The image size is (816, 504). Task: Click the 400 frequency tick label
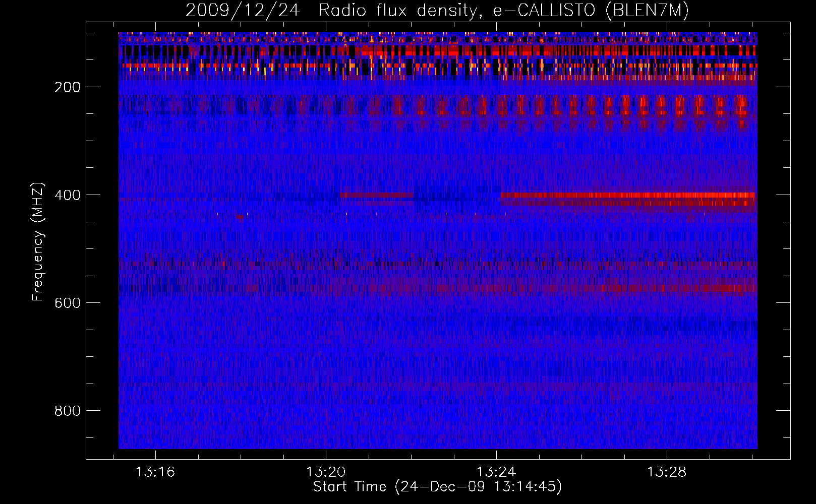(x=68, y=195)
